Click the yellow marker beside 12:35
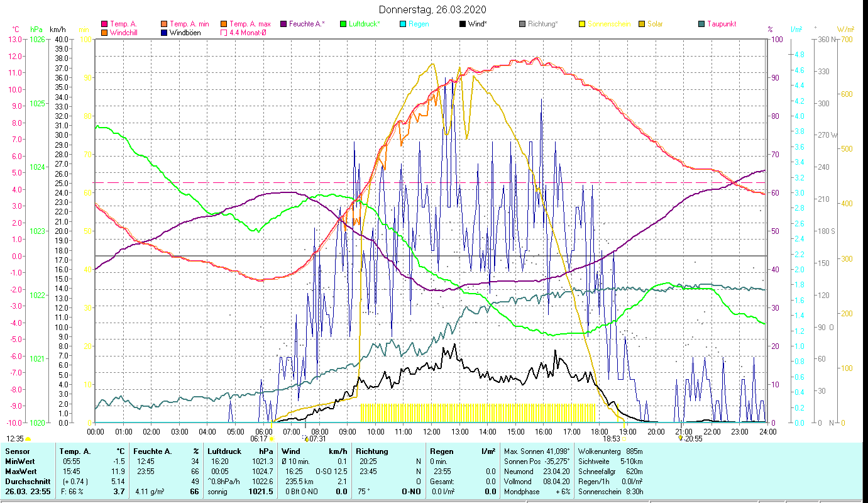Screen dimensions: 868x503 (28, 439)
